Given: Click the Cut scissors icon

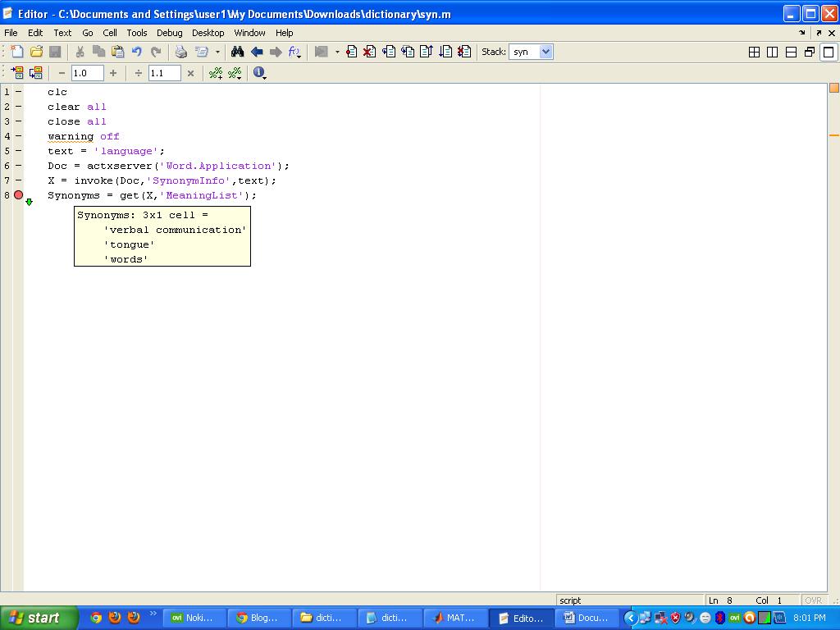Looking at the screenshot, I should tap(80, 52).
